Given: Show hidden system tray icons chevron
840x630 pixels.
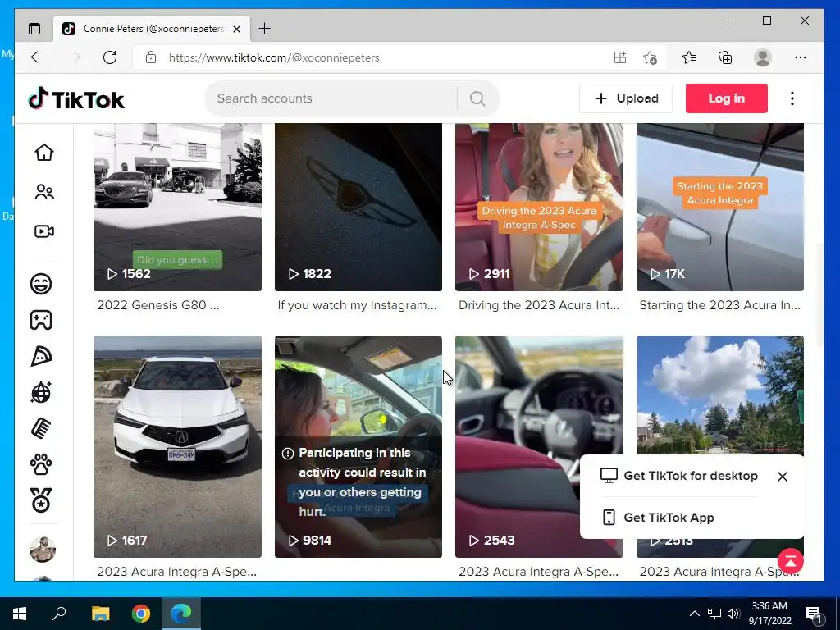Looking at the screenshot, I should pos(694,614).
